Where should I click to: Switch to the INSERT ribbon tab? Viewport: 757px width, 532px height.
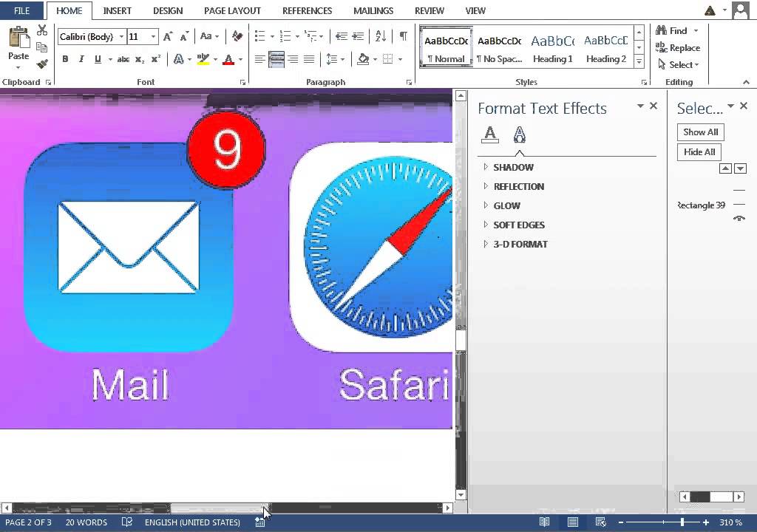pos(117,10)
